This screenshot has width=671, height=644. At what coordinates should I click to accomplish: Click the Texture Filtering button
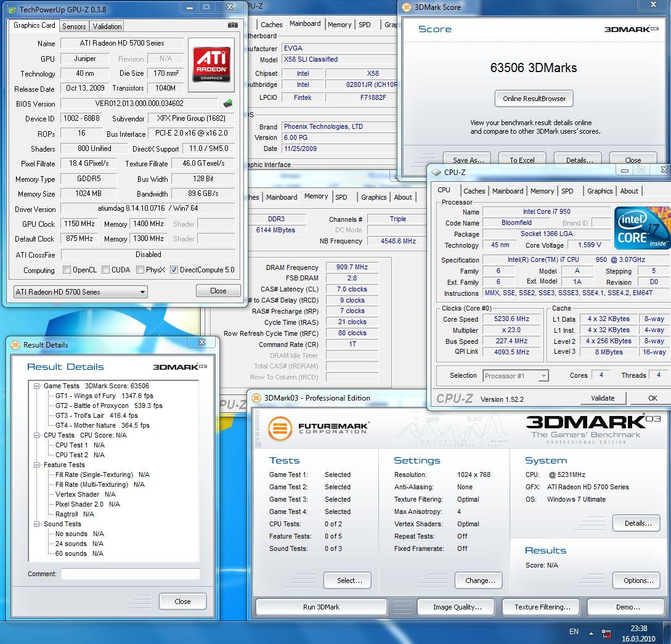click(x=542, y=607)
